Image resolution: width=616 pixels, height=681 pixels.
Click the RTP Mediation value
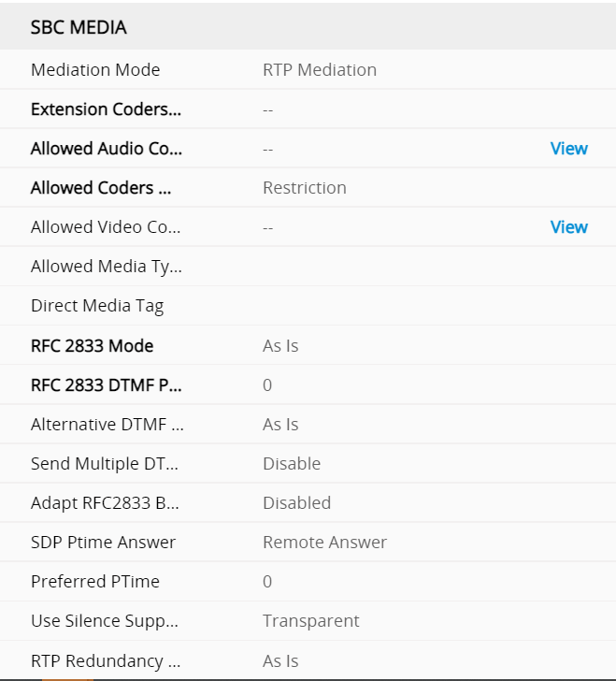coord(320,70)
